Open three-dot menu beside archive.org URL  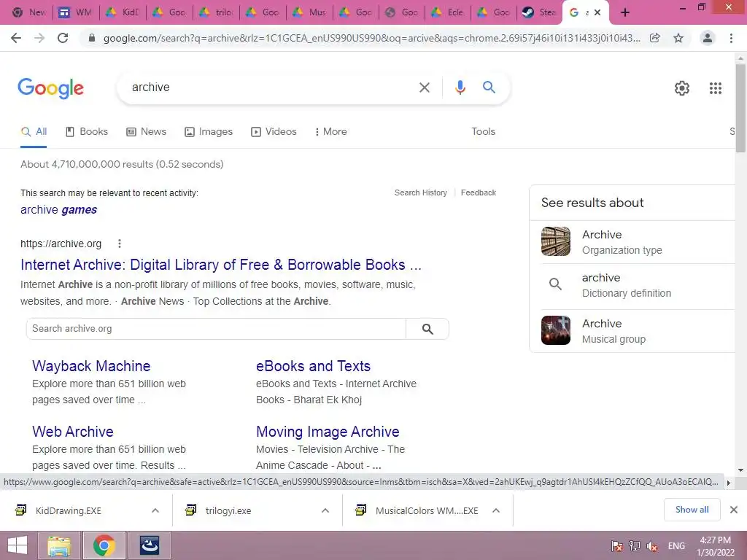(x=120, y=244)
